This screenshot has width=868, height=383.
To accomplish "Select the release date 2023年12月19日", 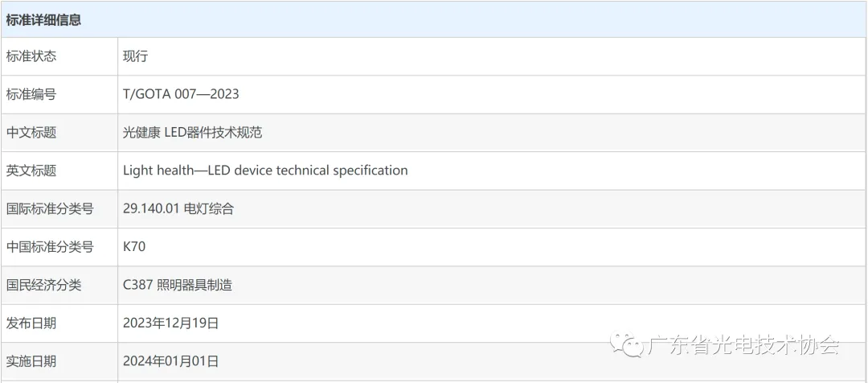I will 171,323.
